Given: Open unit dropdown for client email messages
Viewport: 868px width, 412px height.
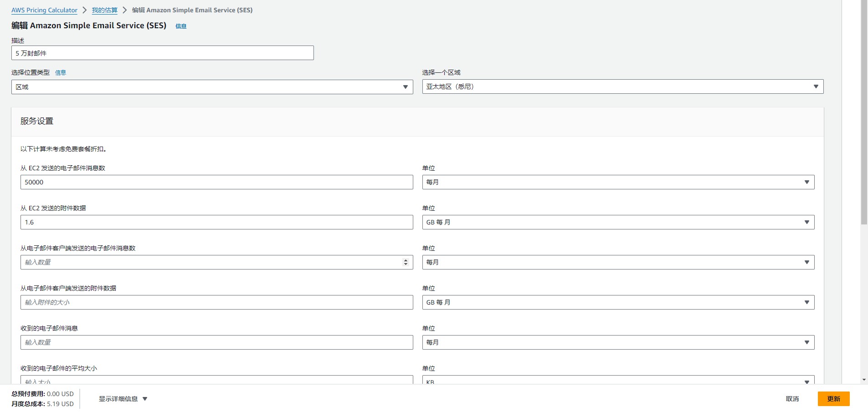Looking at the screenshot, I should (618, 262).
